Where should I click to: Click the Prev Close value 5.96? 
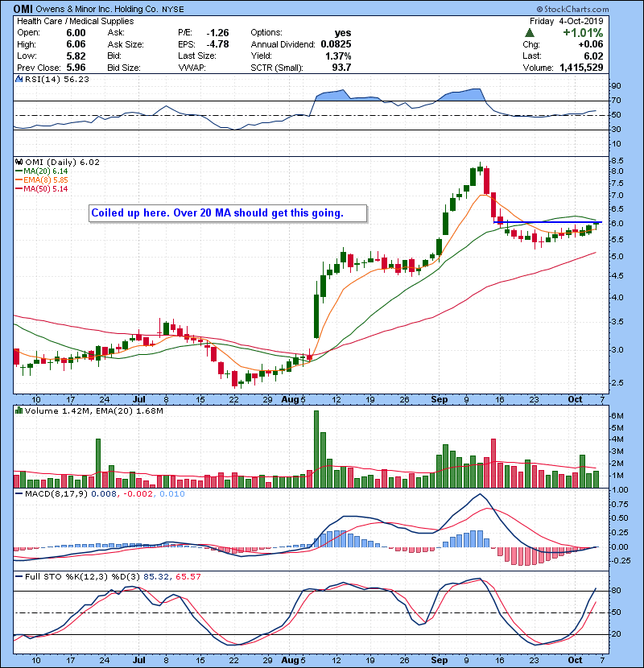click(76, 68)
